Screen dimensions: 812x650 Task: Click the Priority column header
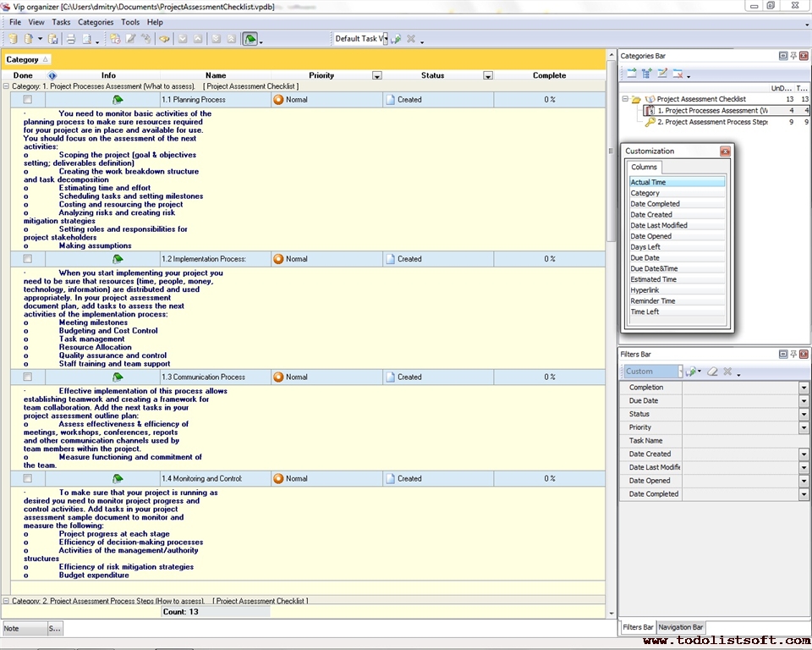(x=321, y=75)
